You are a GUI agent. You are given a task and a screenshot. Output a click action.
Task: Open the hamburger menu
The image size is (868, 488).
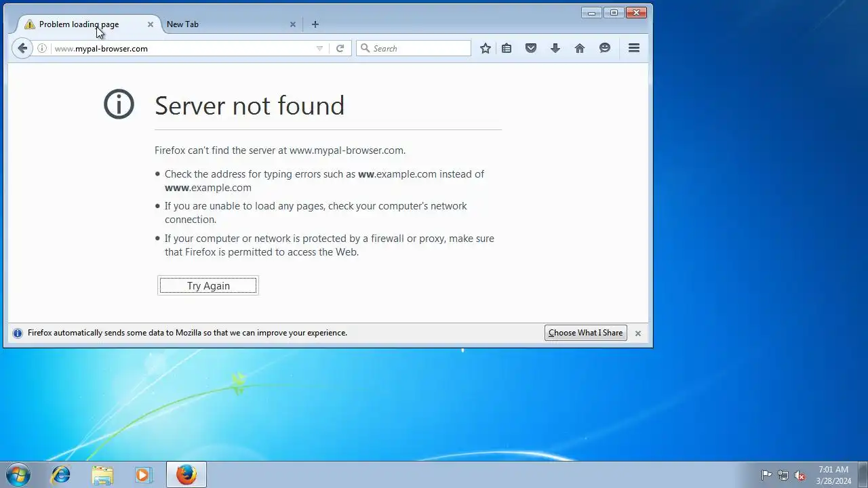(634, 48)
